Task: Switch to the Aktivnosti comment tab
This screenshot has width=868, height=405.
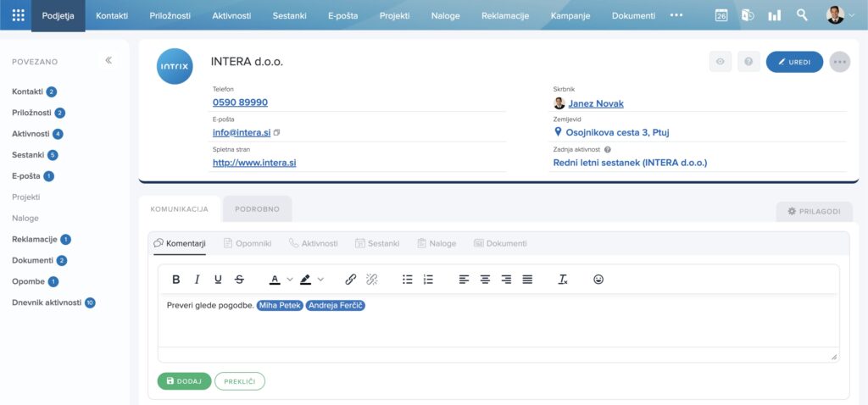Action: click(x=314, y=243)
